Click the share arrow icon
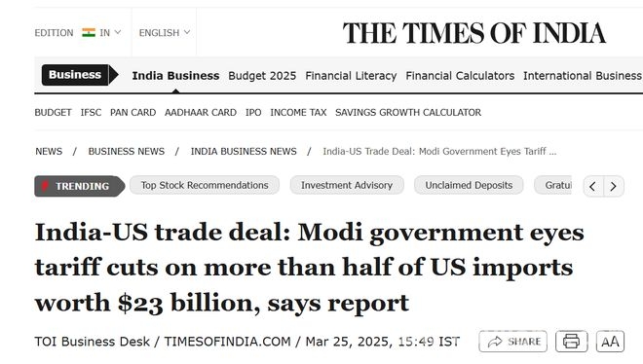The height and width of the screenshot is (364, 643). [x=495, y=342]
